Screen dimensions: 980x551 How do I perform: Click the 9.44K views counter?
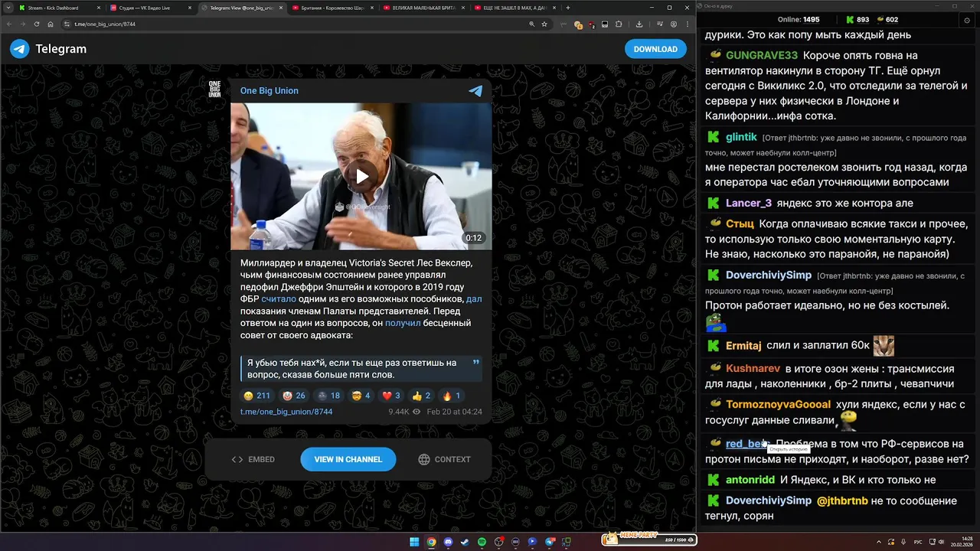pyautogui.click(x=404, y=412)
